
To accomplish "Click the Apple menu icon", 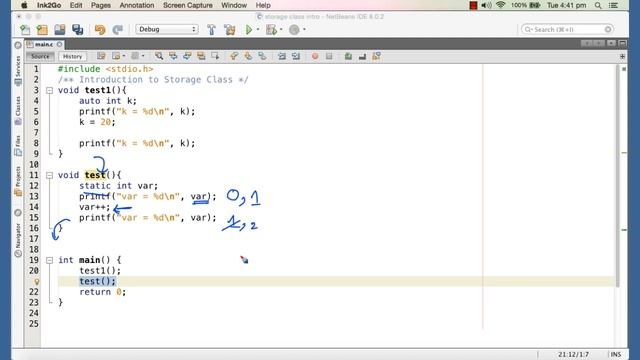I will pyautogui.click(x=24, y=5).
